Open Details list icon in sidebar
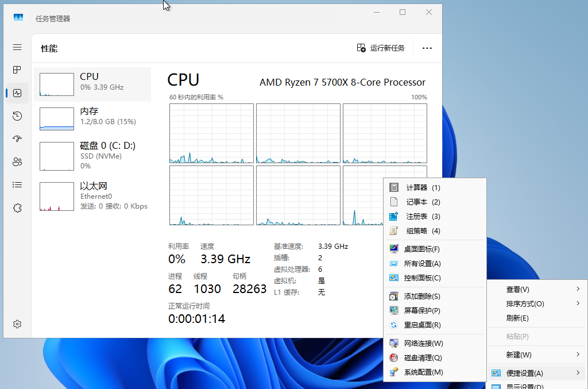The image size is (588, 389). coord(17,185)
